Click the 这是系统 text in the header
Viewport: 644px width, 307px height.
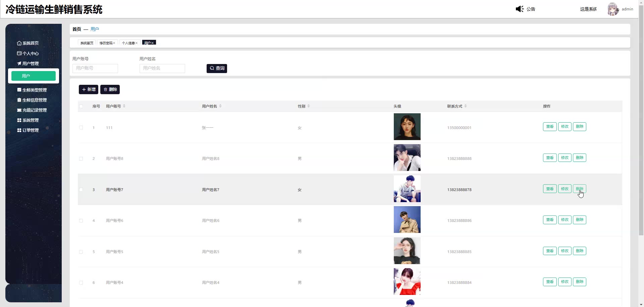coord(588,9)
